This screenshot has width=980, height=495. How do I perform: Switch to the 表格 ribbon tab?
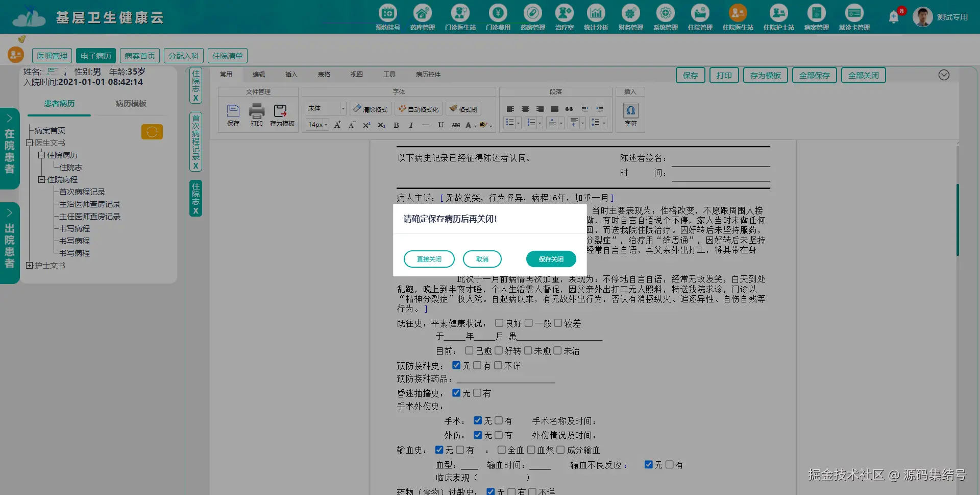(x=324, y=75)
